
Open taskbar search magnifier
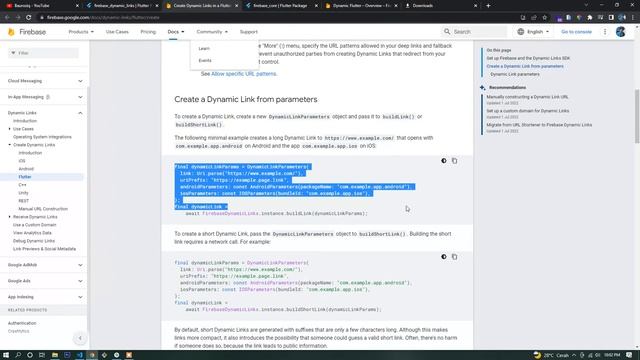pos(18,355)
